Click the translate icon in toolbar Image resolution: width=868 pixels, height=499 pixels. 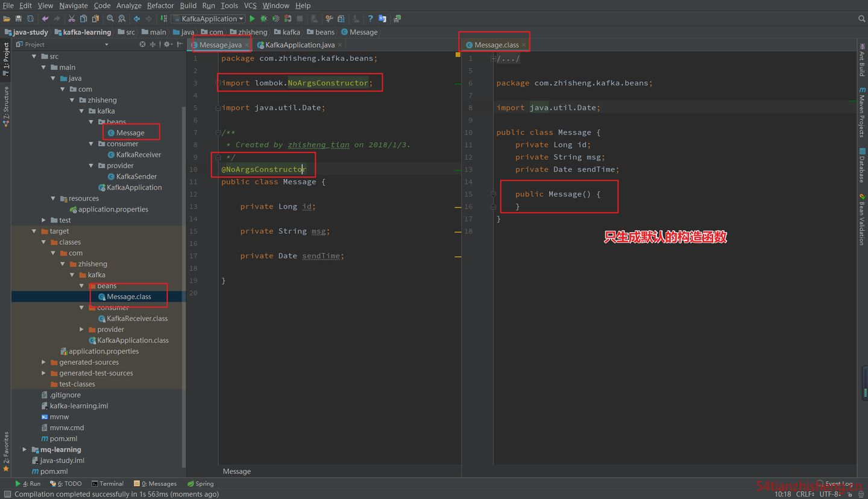coord(382,19)
